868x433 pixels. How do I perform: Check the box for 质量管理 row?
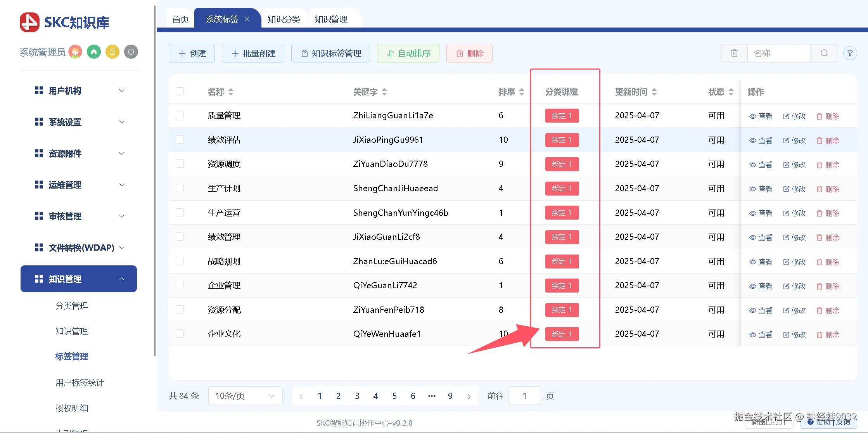(x=180, y=115)
